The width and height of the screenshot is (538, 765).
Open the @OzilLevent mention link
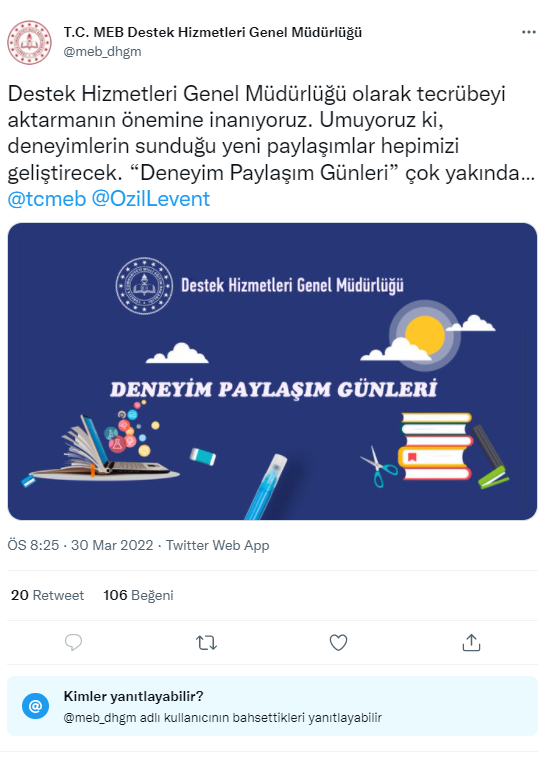point(151,199)
